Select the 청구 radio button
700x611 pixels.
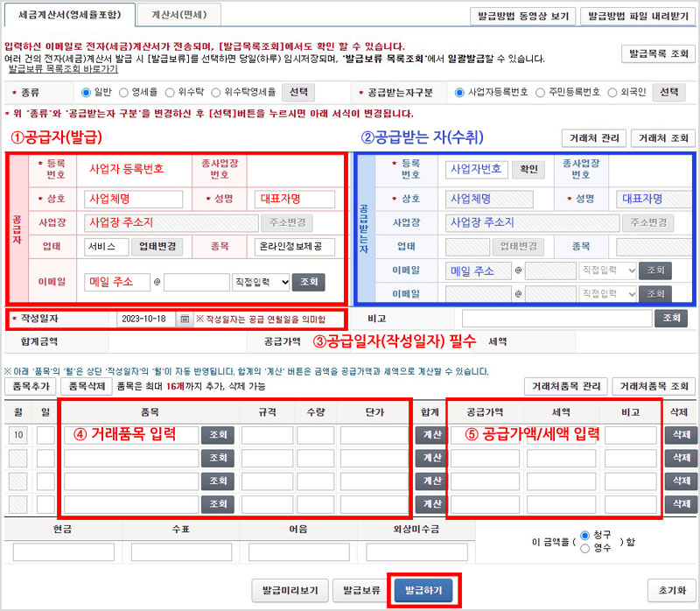tap(584, 535)
